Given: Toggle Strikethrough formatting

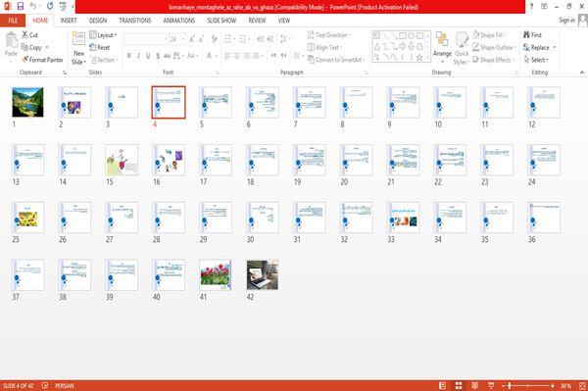Looking at the screenshot, I should coord(167,56).
